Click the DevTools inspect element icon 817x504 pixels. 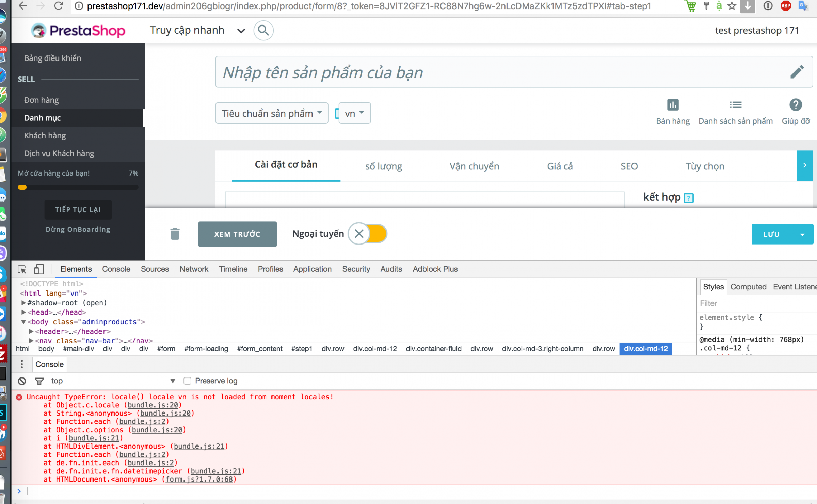22,269
